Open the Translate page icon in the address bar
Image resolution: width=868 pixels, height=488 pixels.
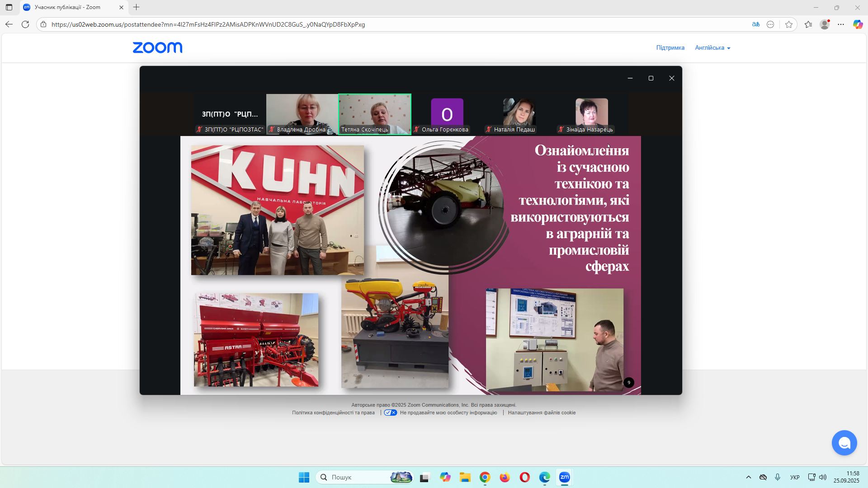(x=755, y=24)
